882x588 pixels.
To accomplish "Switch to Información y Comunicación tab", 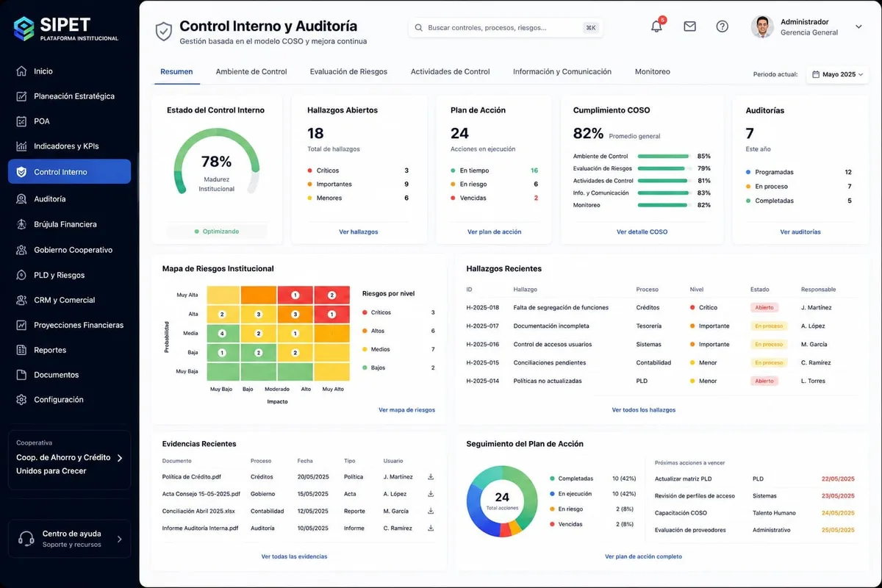I will coord(562,72).
